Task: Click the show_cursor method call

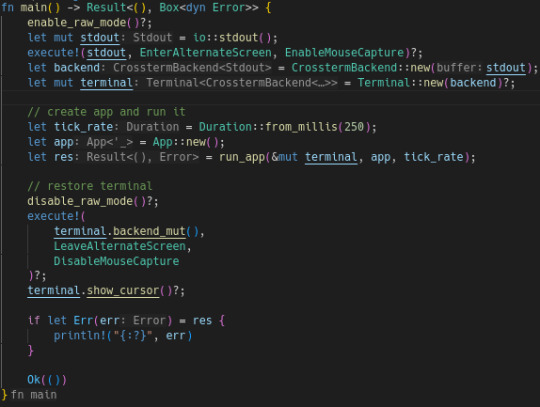Action: [x=123, y=291]
